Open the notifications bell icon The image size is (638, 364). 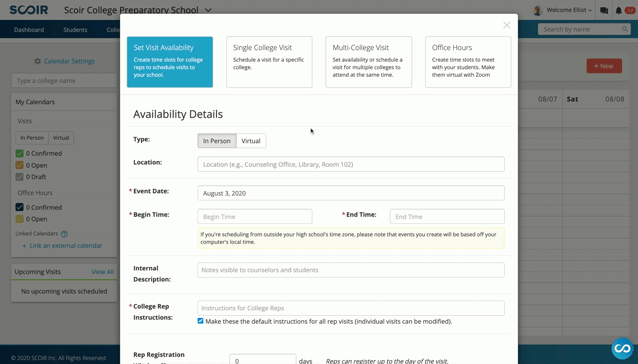click(x=618, y=11)
